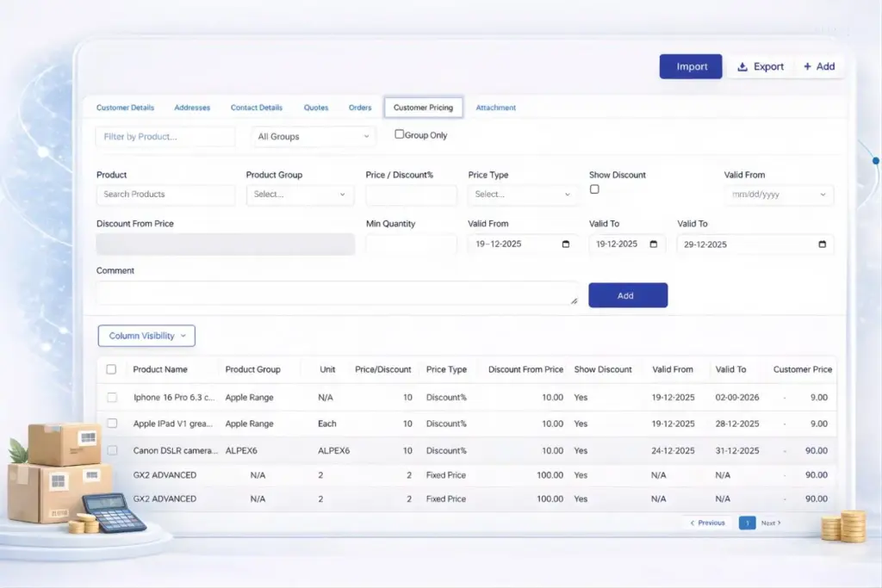Click the Next page arrow icon
The image size is (882, 588).
[x=779, y=523]
